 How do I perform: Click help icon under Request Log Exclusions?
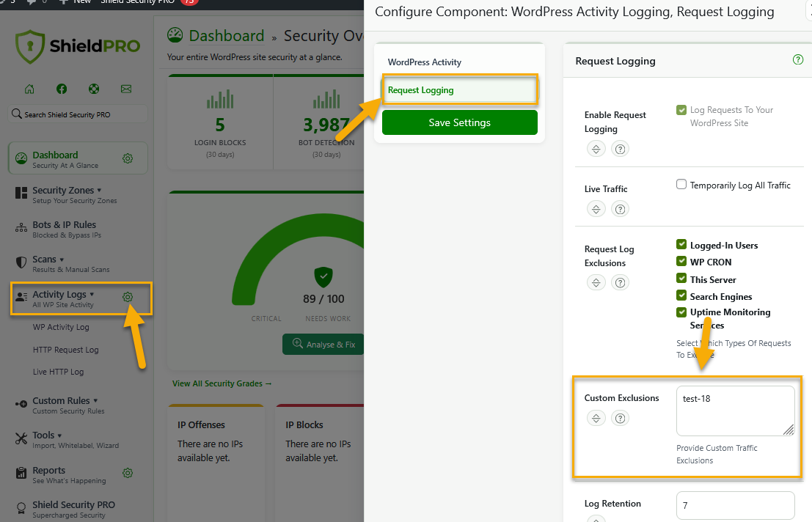620,282
